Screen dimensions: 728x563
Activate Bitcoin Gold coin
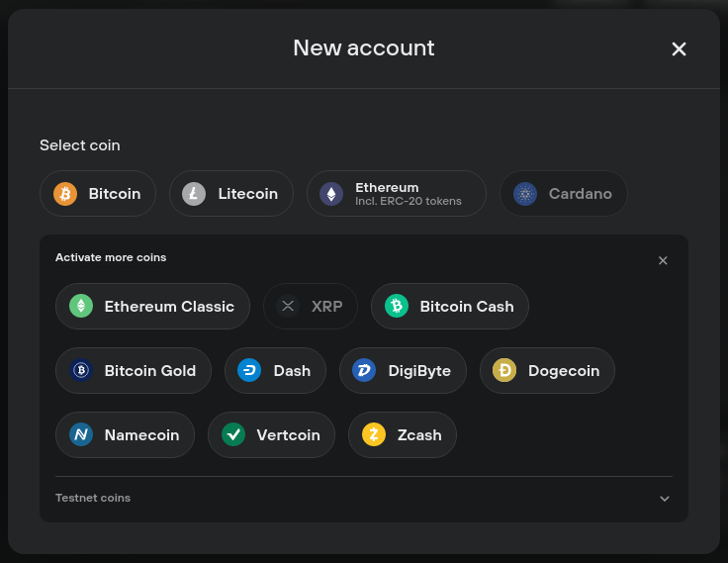134,371
